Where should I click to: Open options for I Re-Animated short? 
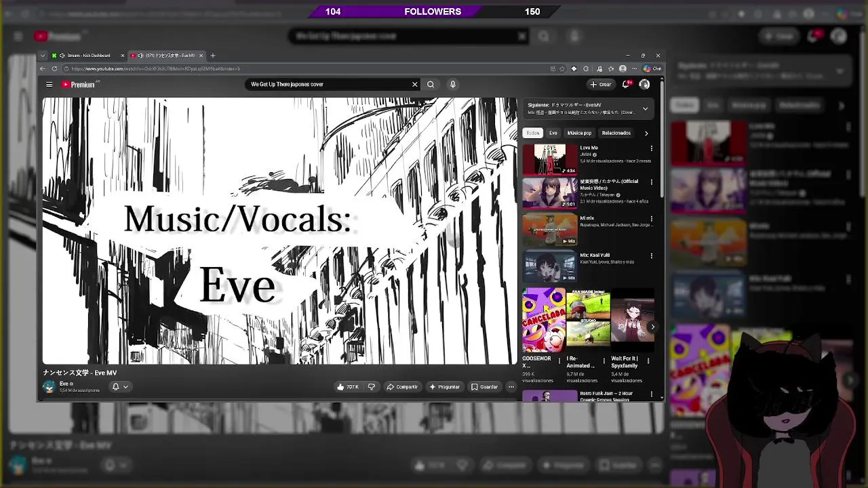tap(604, 361)
